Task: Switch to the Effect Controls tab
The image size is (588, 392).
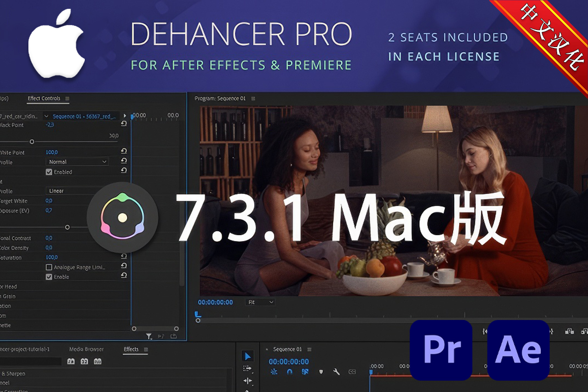Action: tap(44, 98)
